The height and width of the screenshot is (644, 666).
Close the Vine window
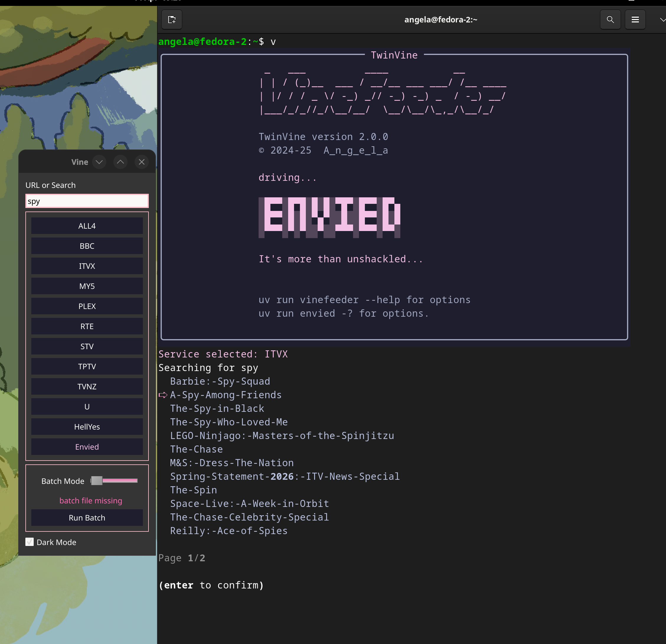142,162
